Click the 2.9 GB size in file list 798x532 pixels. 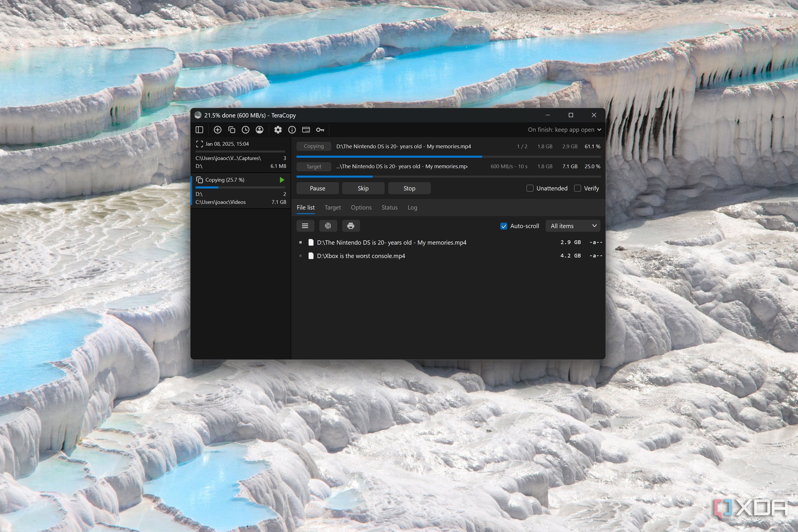tap(570, 242)
